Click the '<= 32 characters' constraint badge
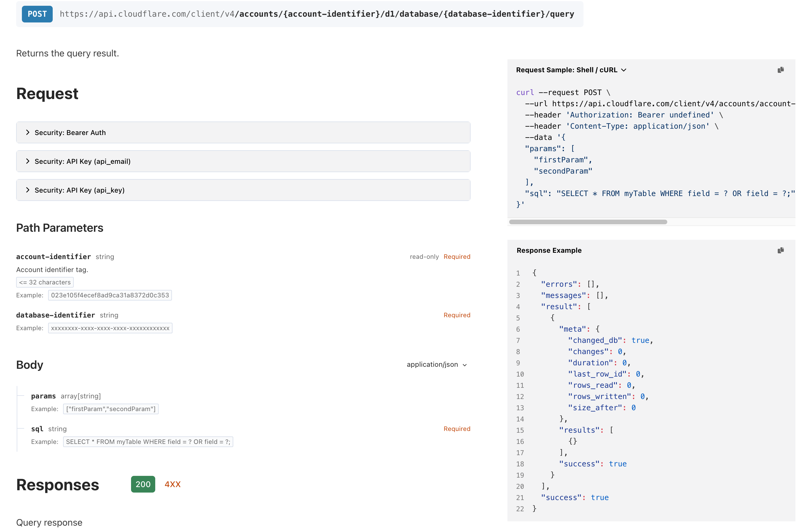The height and width of the screenshot is (532, 811). coord(45,282)
